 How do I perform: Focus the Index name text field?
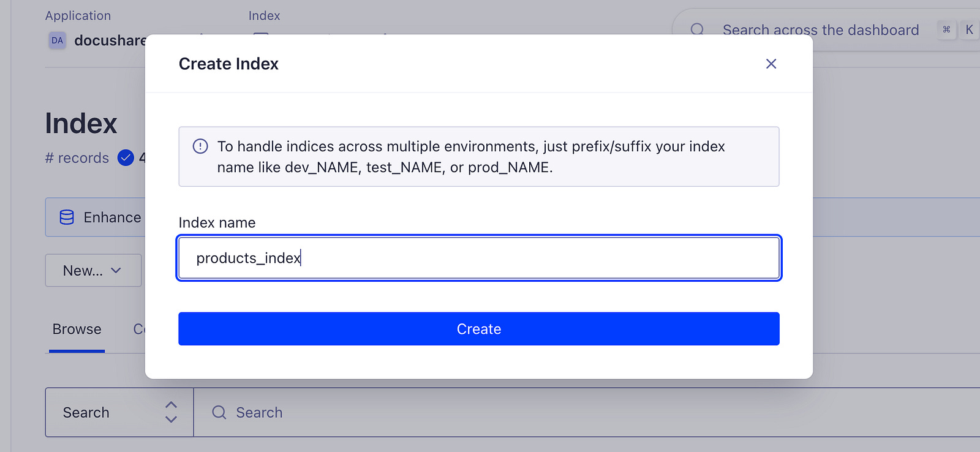pyautogui.click(x=478, y=258)
